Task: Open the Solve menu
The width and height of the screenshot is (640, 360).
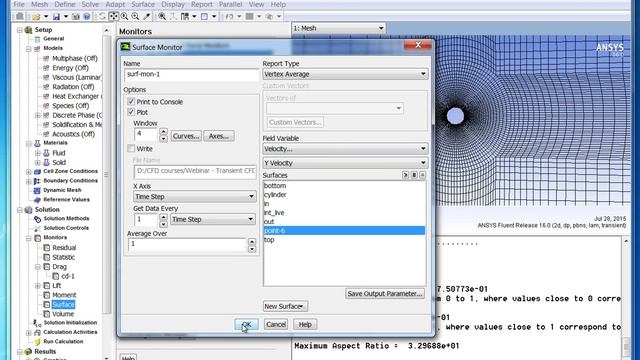Action: click(x=90, y=4)
